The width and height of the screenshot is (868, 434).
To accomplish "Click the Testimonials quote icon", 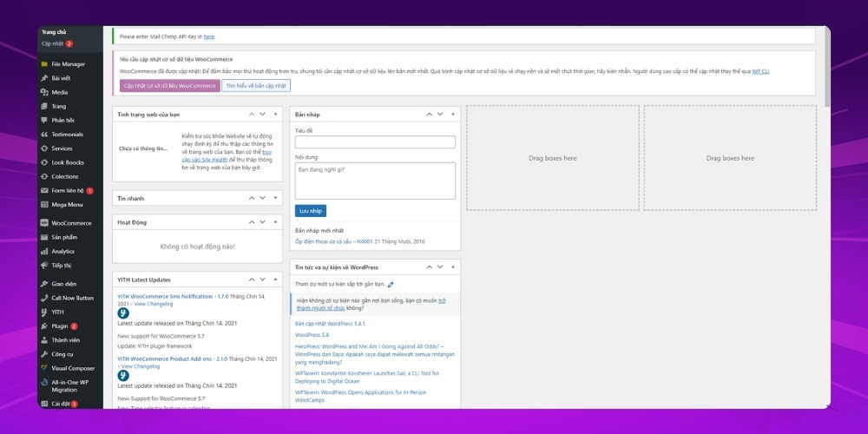I will 44,135.
